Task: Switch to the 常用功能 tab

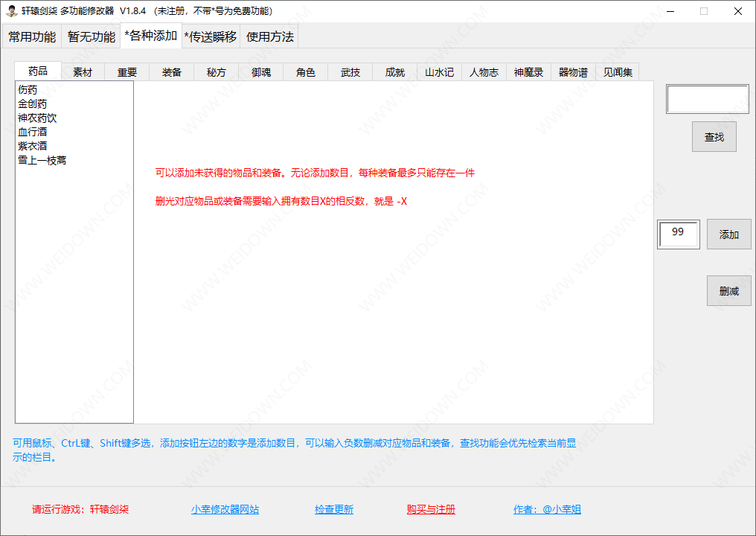Action: [x=32, y=36]
